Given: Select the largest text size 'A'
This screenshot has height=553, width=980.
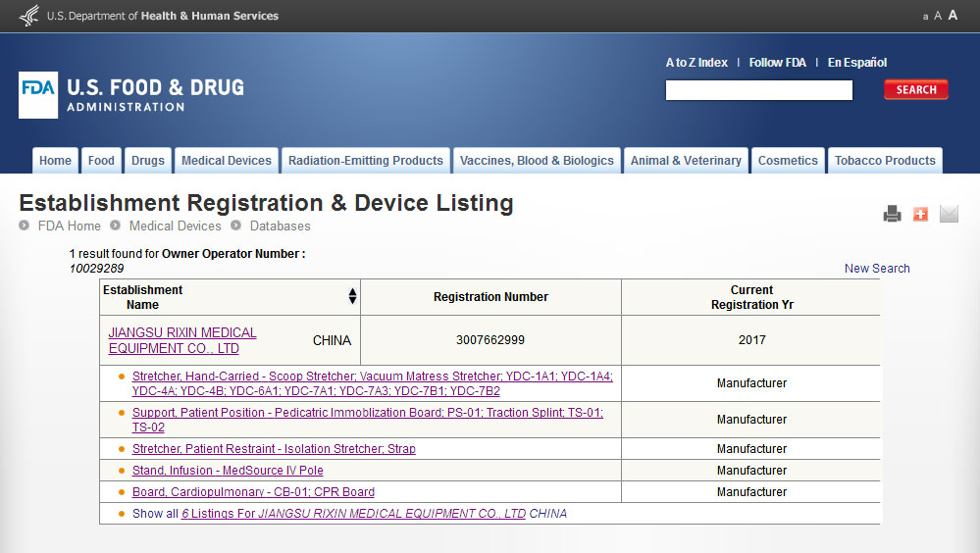Looking at the screenshot, I should tap(953, 15).
